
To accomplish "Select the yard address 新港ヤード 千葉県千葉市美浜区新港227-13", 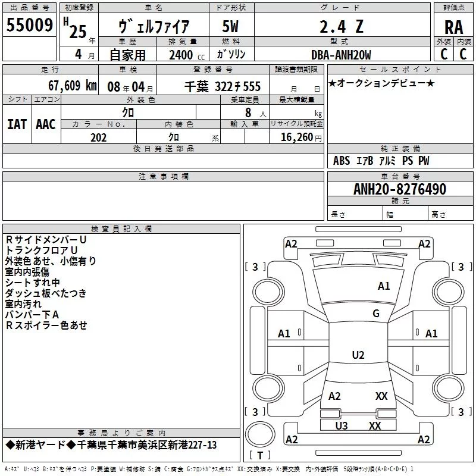I will pos(111,445).
